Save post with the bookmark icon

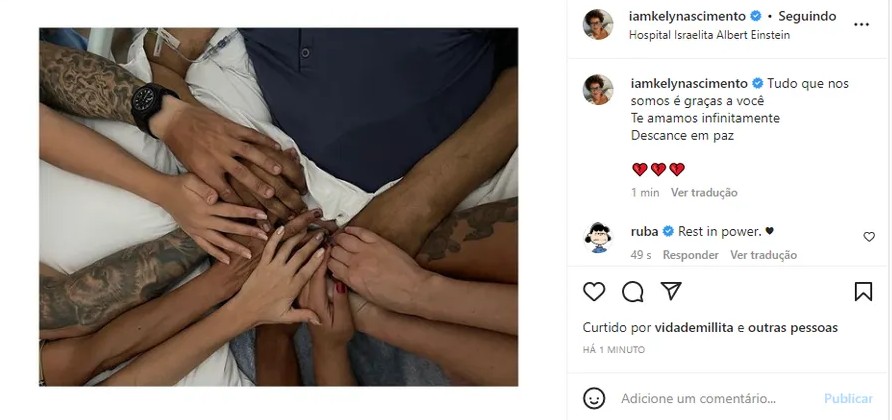863,291
